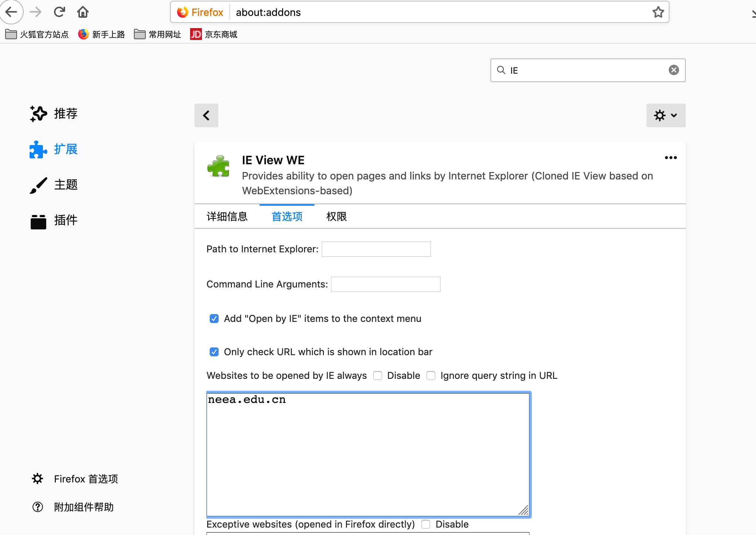Image resolution: width=756 pixels, height=535 pixels.
Task: Open the 主题 themes section
Action: pos(54,185)
